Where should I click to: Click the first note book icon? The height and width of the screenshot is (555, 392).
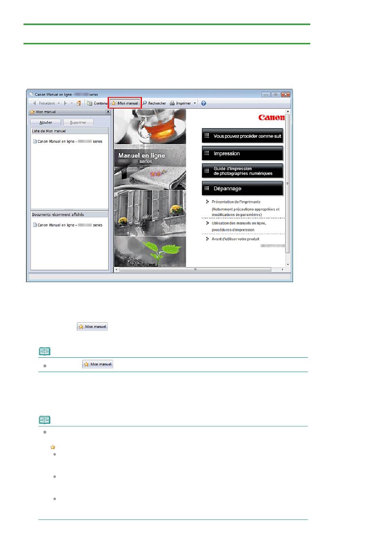point(44,351)
